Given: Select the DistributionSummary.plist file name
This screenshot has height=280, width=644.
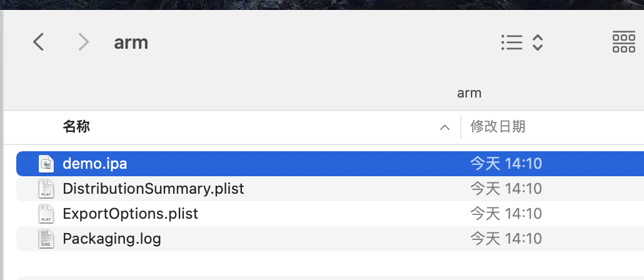Looking at the screenshot, I should pos(153,189).
